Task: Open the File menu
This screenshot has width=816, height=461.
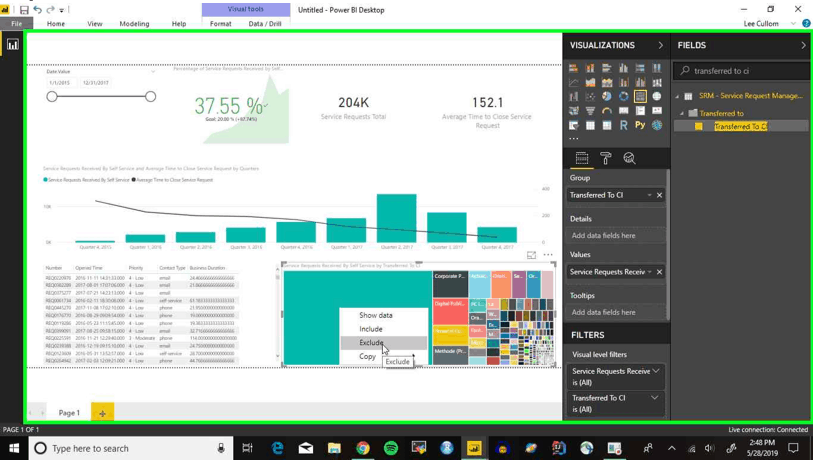Action: coord(17,23)
